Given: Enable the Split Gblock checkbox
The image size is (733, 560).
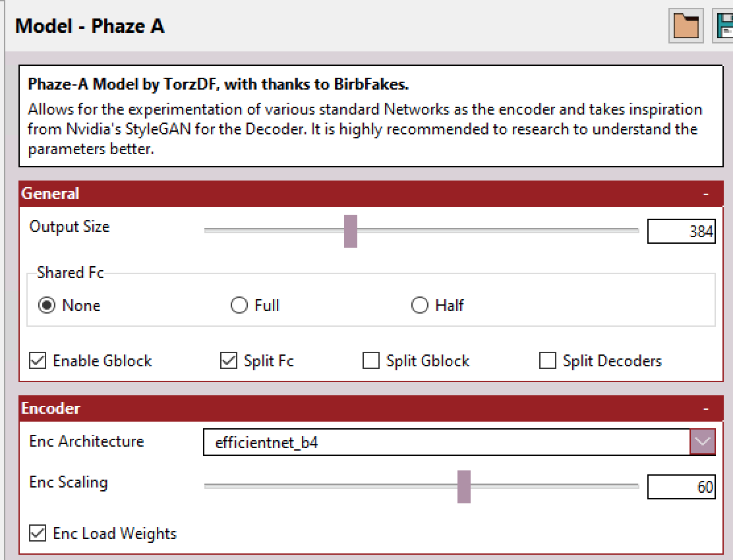Looking at the screenshot, I should pyautogui.click(x=371, y=360).
